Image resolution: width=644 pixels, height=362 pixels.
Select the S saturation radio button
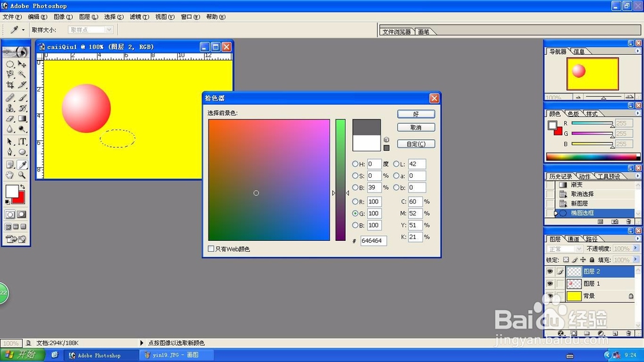pos(355,175)
